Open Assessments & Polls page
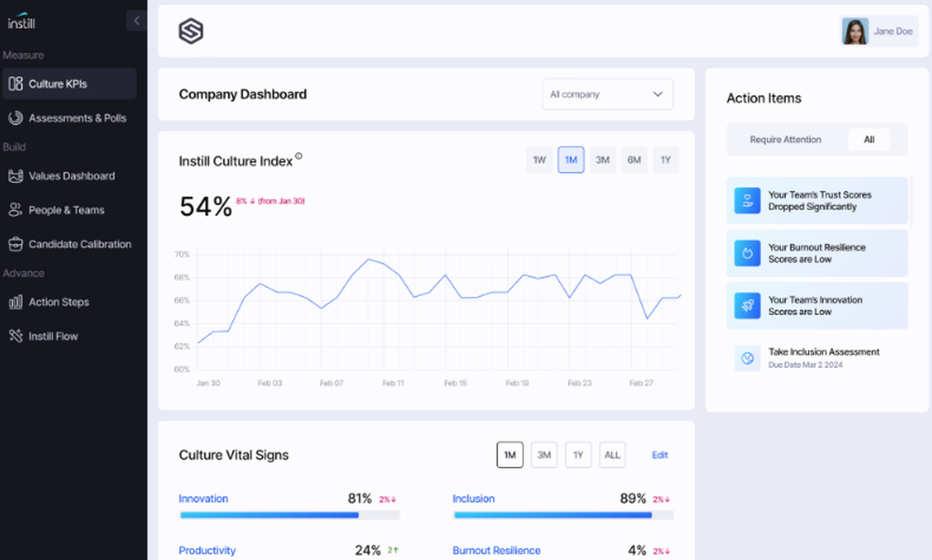 point(70,117)
